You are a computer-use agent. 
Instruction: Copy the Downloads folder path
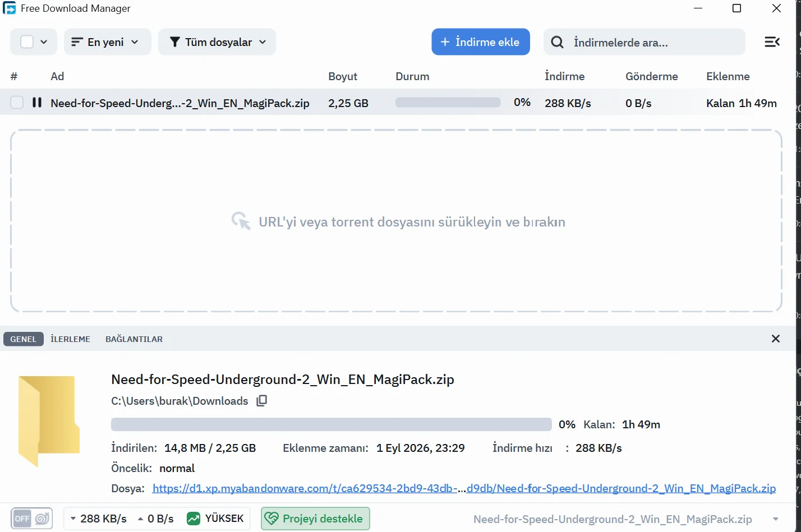tap(261, 401)
